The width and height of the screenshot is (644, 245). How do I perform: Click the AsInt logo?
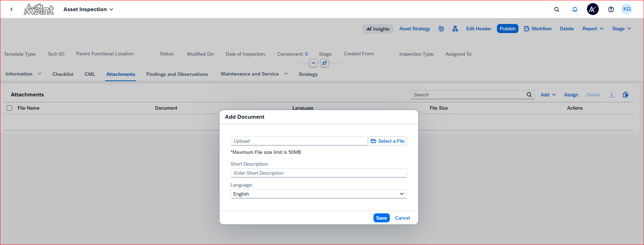(x=39, y=9)
